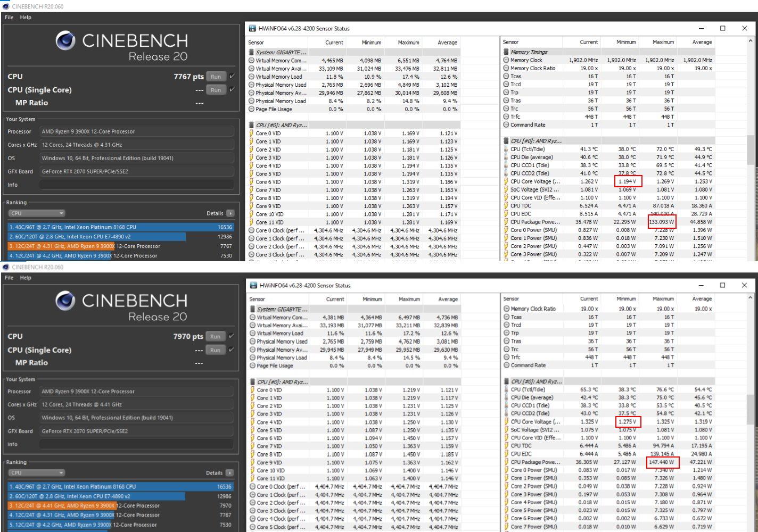Click the scroll-up arrow in HWiNFO beside 7767 pts
Viewport: 758px width, 532px height.
[751, 41]
